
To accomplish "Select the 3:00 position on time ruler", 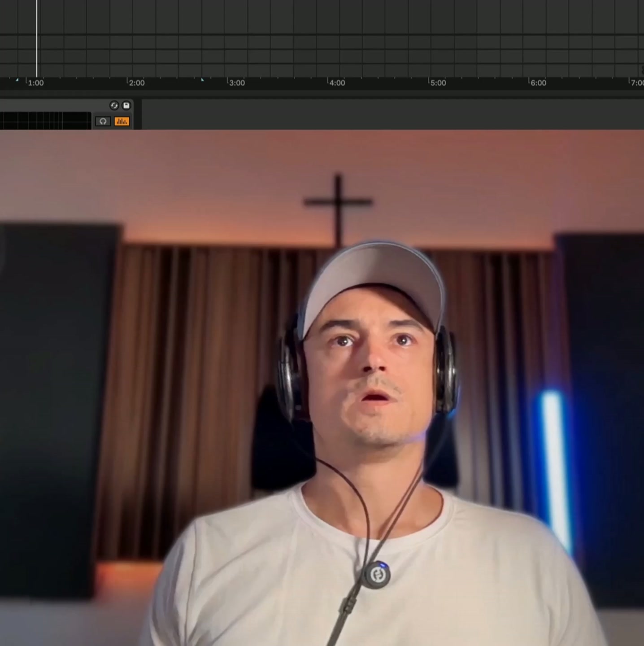I will click(237, 83).
